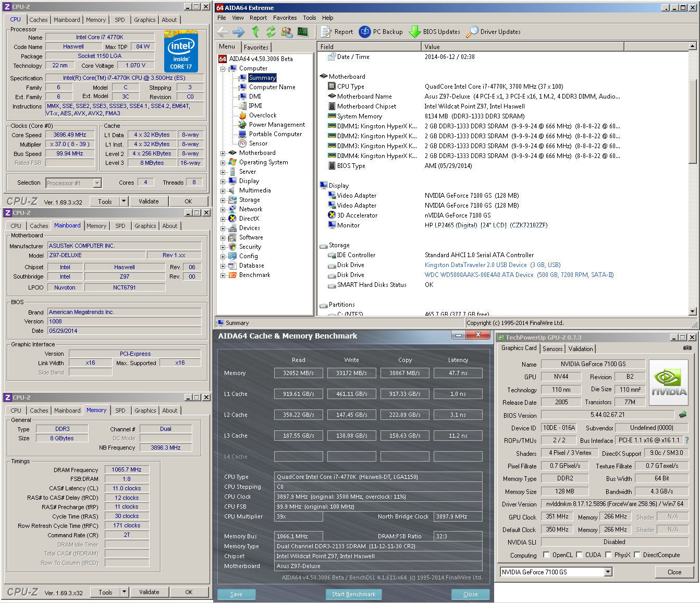
Task: Click the AIDA64 summary scrollbar up arrow
Action: 693,46
